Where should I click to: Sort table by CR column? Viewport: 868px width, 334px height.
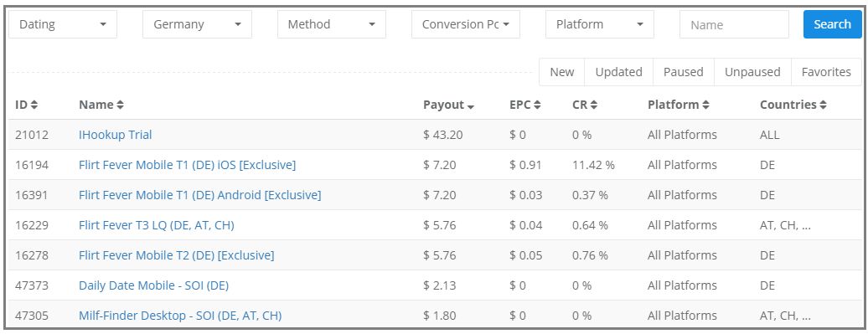coord(585,105)
